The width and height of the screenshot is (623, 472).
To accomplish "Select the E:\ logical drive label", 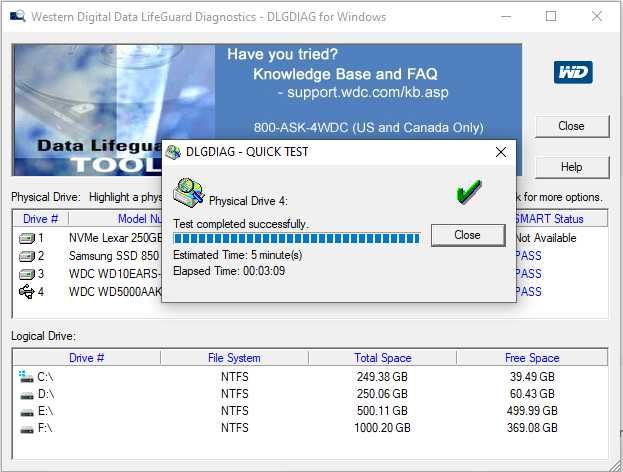I will coord(45,411).
